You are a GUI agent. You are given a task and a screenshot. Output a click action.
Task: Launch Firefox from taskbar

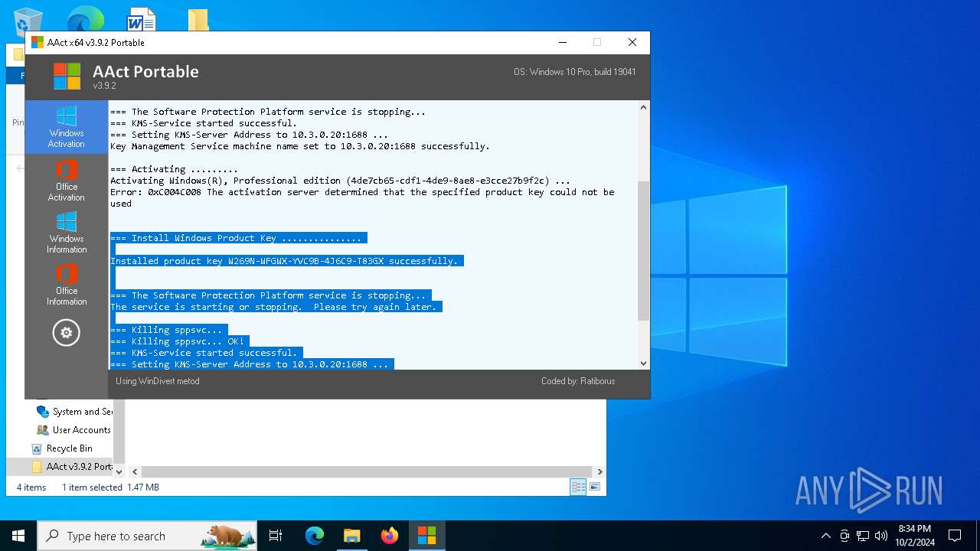pos(390,536)
